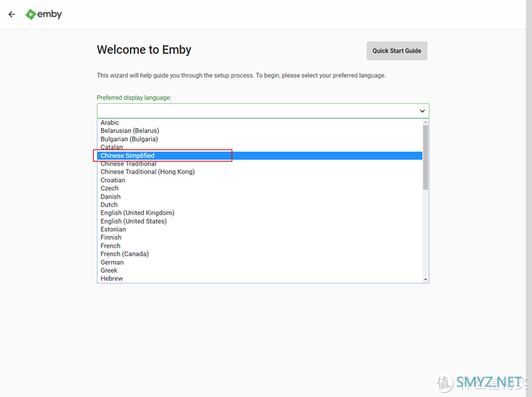Select Hebrew at bottom of list
This screenshot has width=532, height=397.
260,279
